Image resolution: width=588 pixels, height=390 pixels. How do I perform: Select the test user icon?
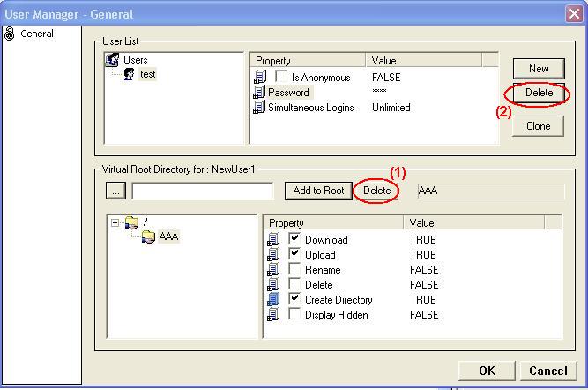pyautogui.click(x=129, y=75)
